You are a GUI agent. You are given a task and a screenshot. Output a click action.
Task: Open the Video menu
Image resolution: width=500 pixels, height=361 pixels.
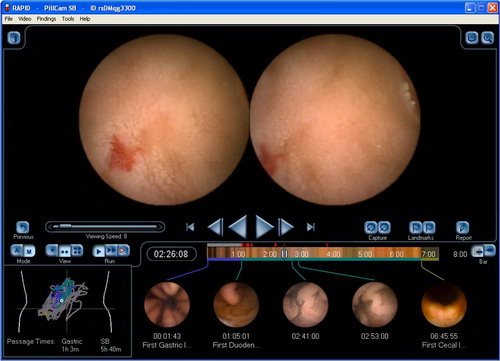24,19
